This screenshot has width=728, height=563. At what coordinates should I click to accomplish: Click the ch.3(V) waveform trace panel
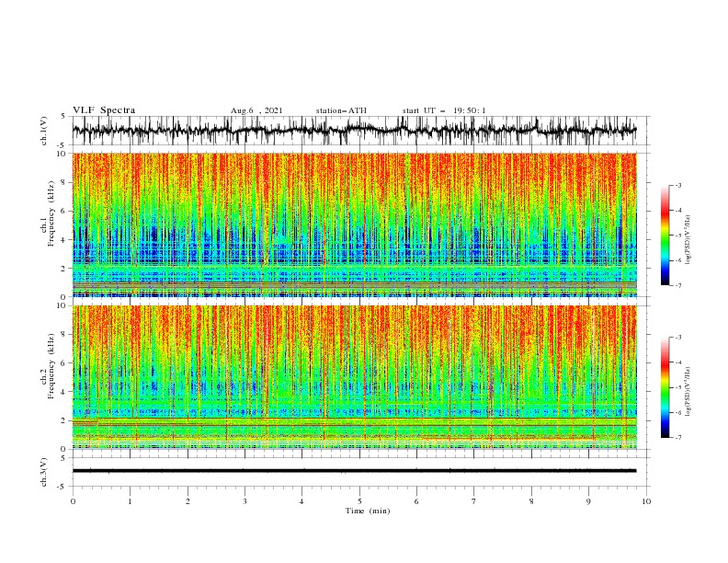361,472
